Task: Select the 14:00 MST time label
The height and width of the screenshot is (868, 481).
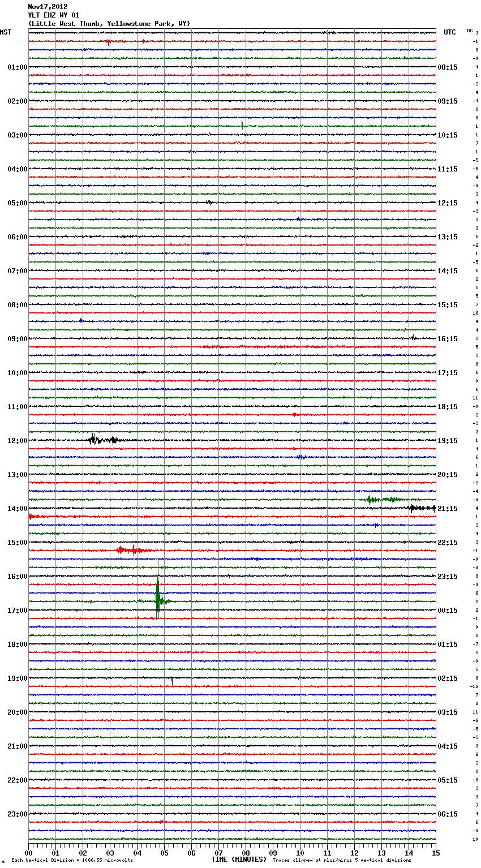Action: (18, 509)
